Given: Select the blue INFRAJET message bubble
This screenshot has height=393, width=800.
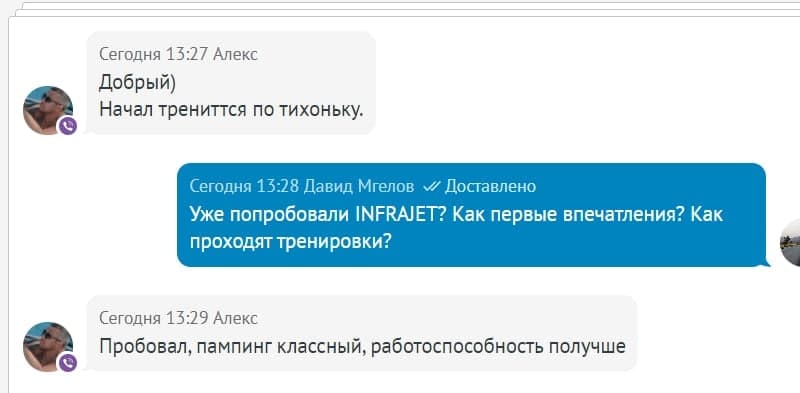Looking at the screenshot, I should pyautogui.click(x=471, y=215).
